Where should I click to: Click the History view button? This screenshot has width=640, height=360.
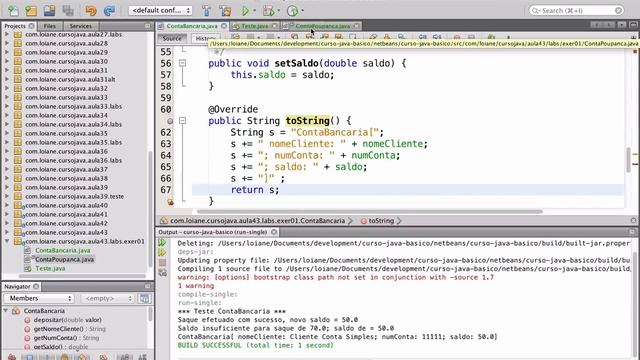(x=202, y=38)
